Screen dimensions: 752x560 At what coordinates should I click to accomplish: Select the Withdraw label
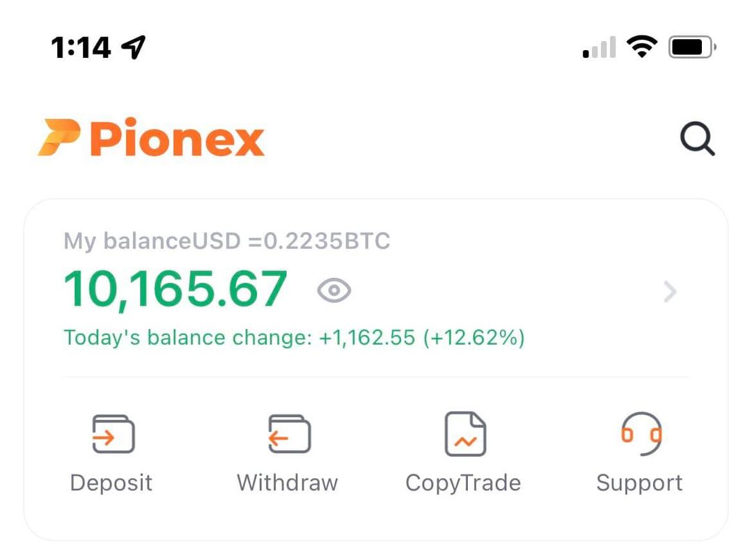[288, 483]
